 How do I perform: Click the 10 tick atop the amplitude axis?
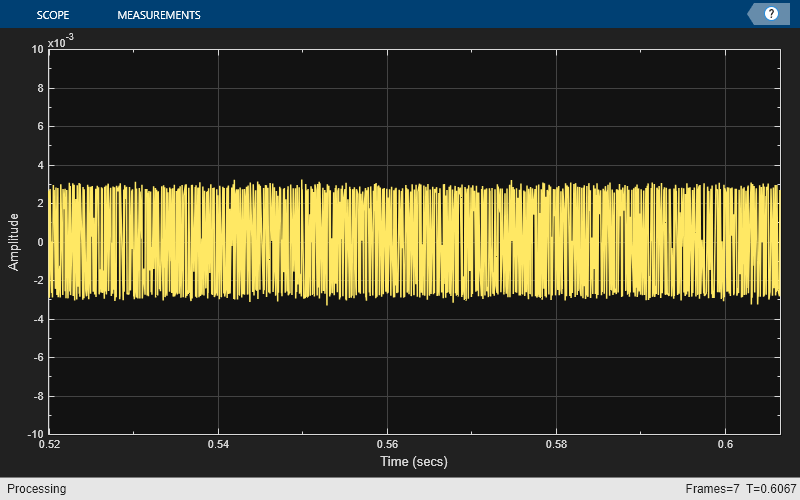[37, 49]
